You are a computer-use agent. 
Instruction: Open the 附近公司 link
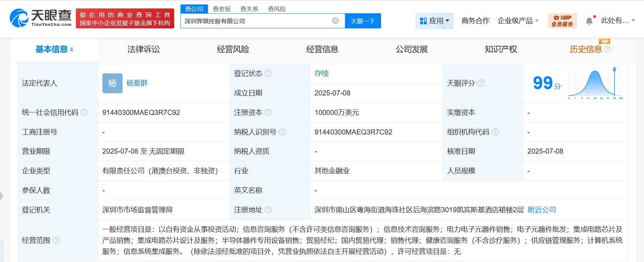542,210
